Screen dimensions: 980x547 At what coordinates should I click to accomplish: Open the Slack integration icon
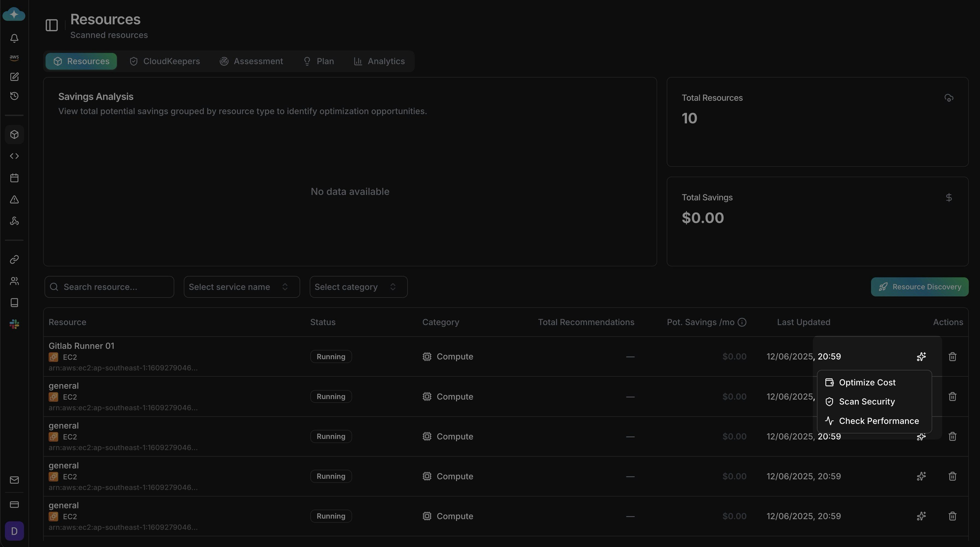(14, 324)
